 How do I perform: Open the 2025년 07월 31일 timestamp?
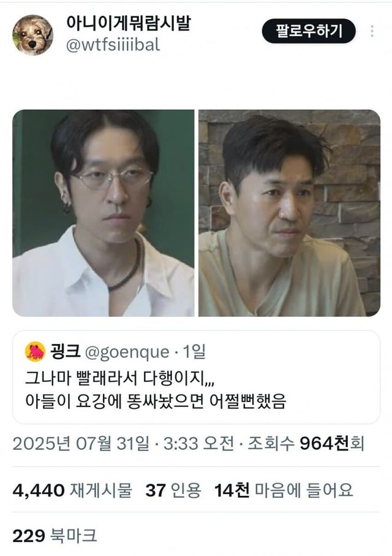(x=81, y=444)
